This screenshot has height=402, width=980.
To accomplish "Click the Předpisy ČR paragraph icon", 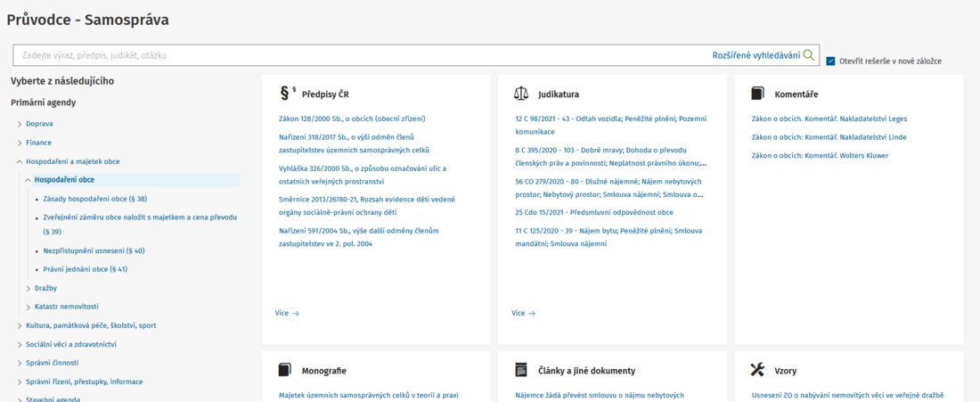I will coord(287,93).
